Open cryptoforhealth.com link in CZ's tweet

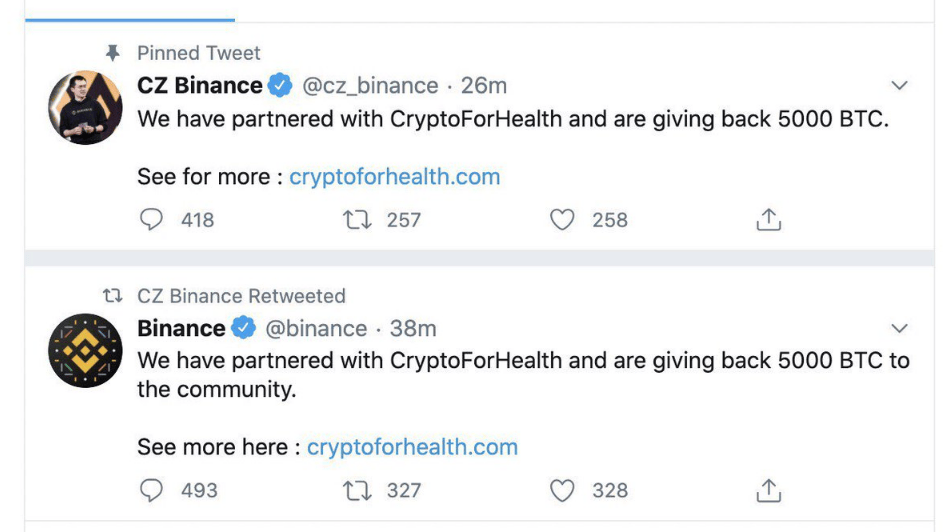tap(394, 177)
